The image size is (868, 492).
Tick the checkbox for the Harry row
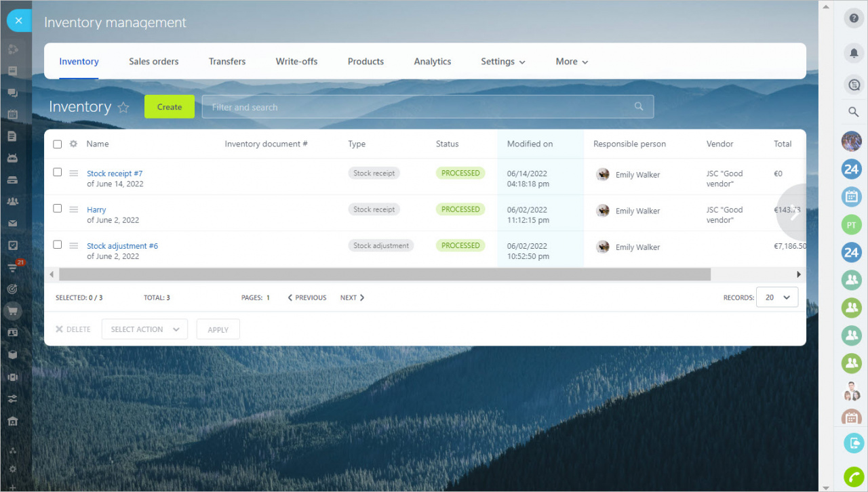58,208
